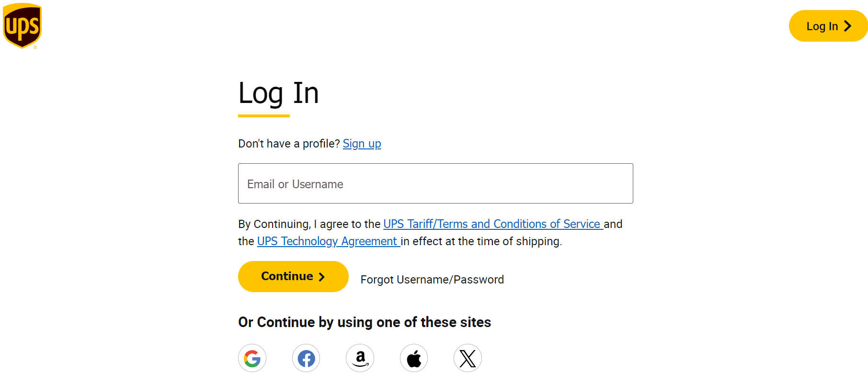Continue with your Amazon account
This screenshot has height=374, width=868.
point(360,358)
